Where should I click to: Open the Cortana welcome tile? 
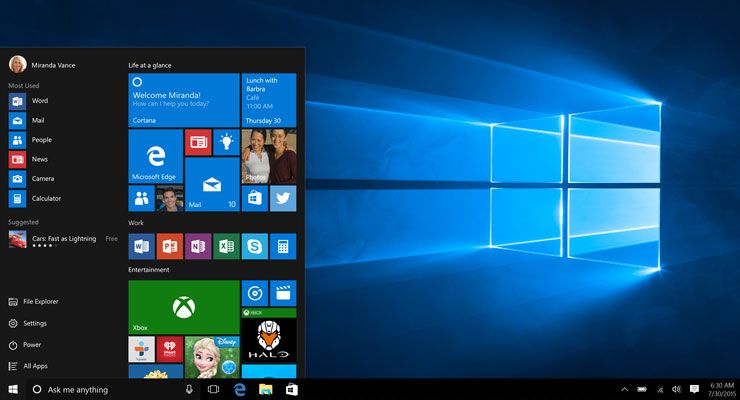[183, 99]
